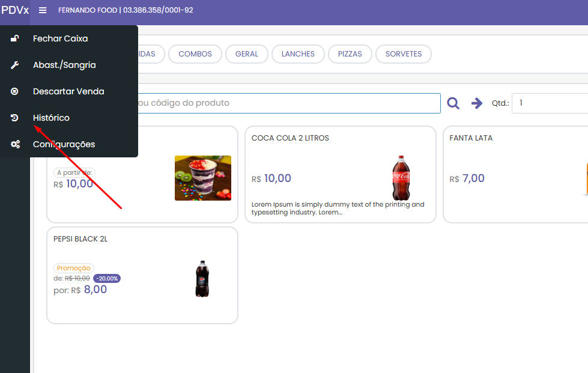Viewport: 588px width, 373px height.
Task: Open Fechar Caixa menu option
Action: coord(60,38)
